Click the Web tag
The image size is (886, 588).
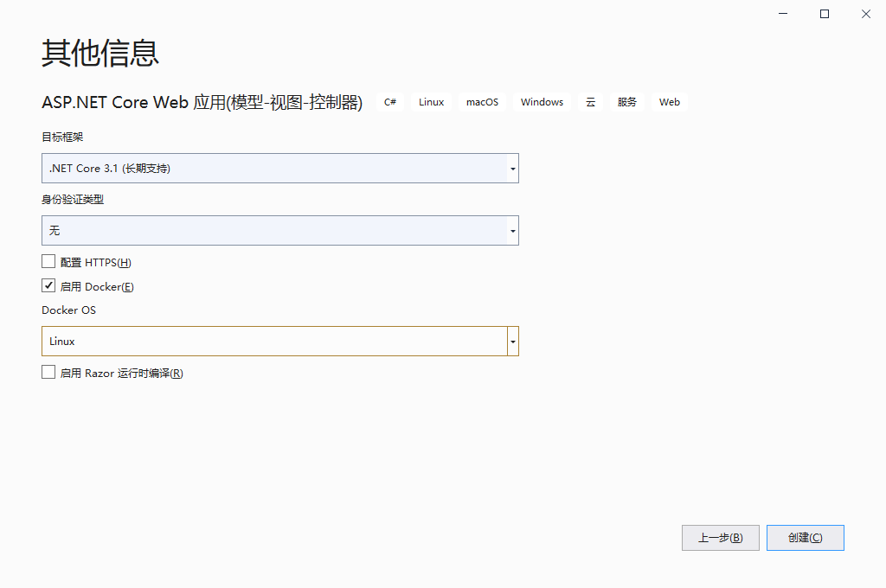pyautogui.click(x=670, y=102)
